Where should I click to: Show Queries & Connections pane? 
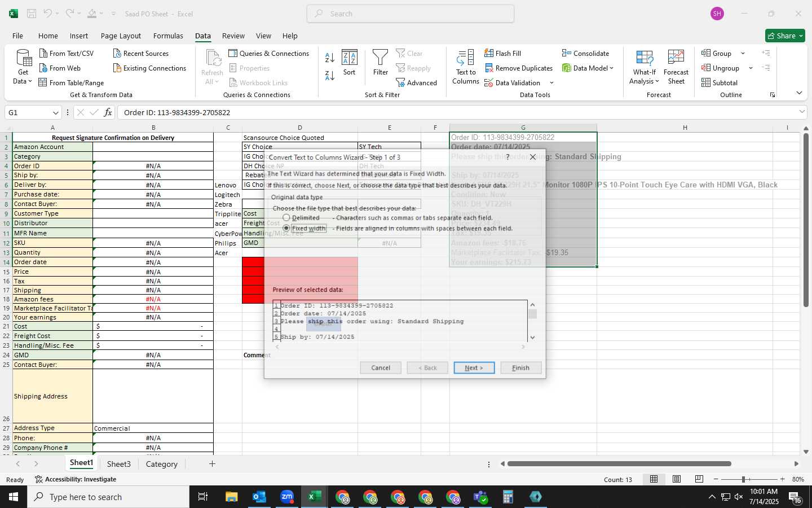pos(268,53)
